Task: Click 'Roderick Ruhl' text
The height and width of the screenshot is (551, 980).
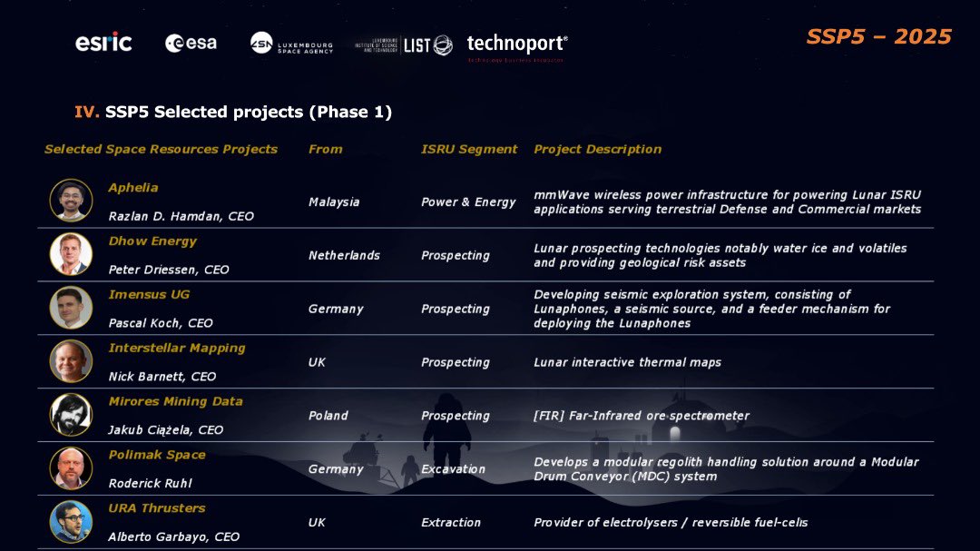Action: pyautogui.click(x=150, y=484)
